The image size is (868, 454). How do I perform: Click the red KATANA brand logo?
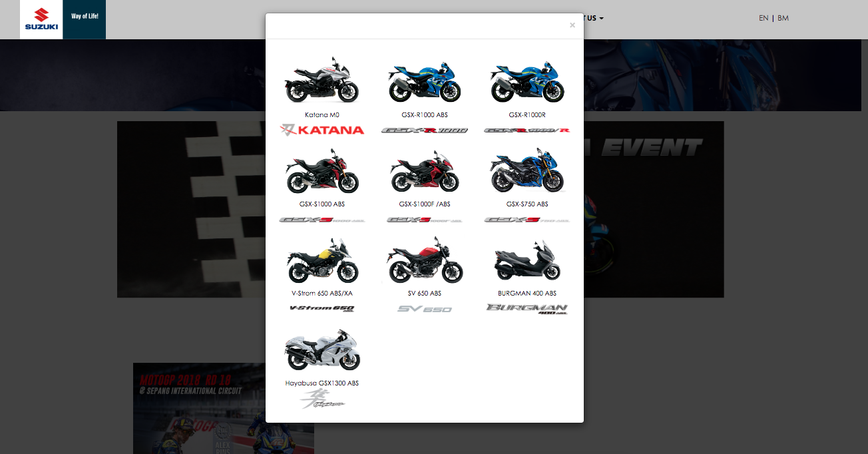[322, 130]
